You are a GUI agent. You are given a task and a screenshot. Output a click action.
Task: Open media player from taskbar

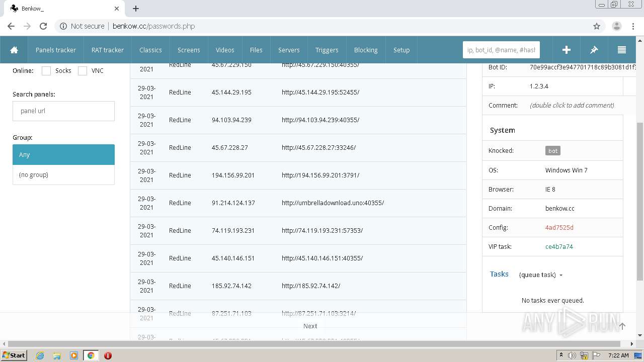tap(74, 355)
